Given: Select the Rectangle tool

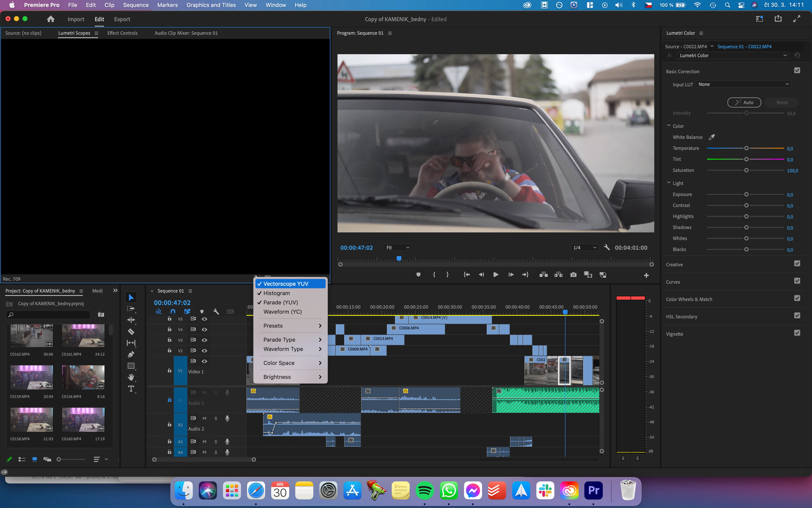Looking at the screenshot, I should (x=131, y=366).
